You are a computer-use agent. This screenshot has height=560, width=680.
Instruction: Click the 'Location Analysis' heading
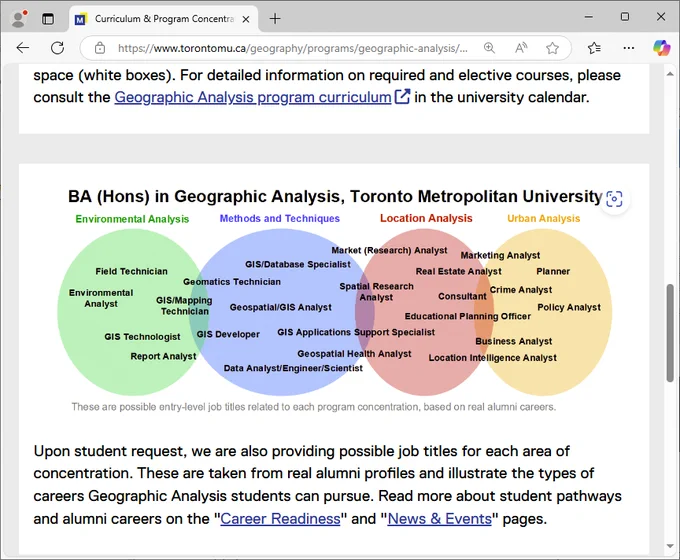tap(426, 218)
